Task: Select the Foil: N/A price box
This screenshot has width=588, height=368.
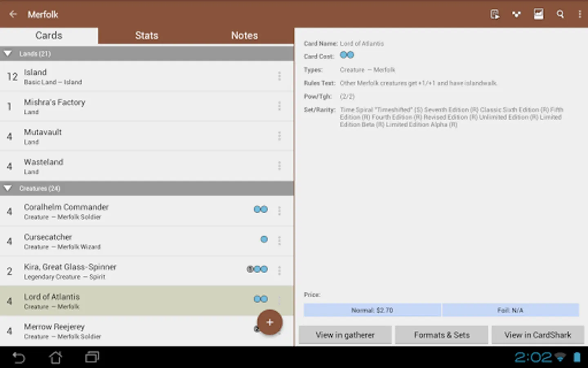Action: pyautogui.click(x=510, y=310)
